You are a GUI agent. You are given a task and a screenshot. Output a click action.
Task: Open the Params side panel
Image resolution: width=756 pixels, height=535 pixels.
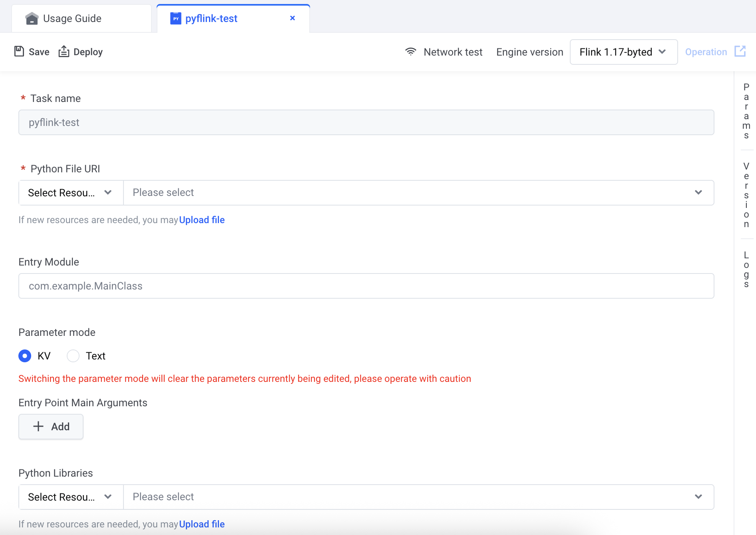(746, 111)
